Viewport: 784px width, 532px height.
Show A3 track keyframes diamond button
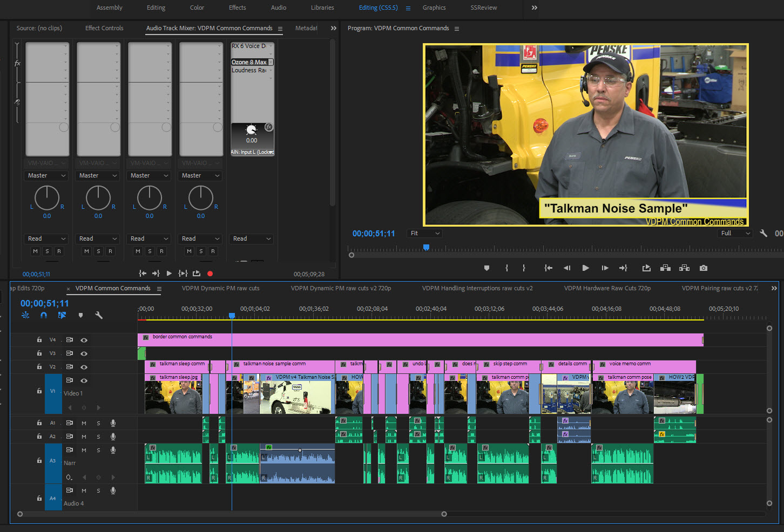click(69, 477)
